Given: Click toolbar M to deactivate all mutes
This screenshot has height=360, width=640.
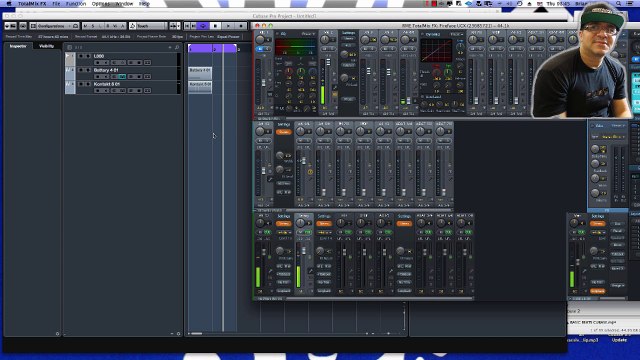Looking at the screenshot, I should click(85, 26).
